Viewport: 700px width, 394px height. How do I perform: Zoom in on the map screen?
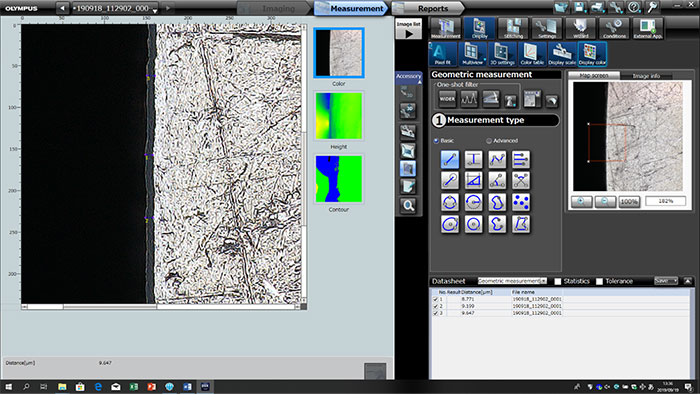pyautogui.click(x=581, y=202)
